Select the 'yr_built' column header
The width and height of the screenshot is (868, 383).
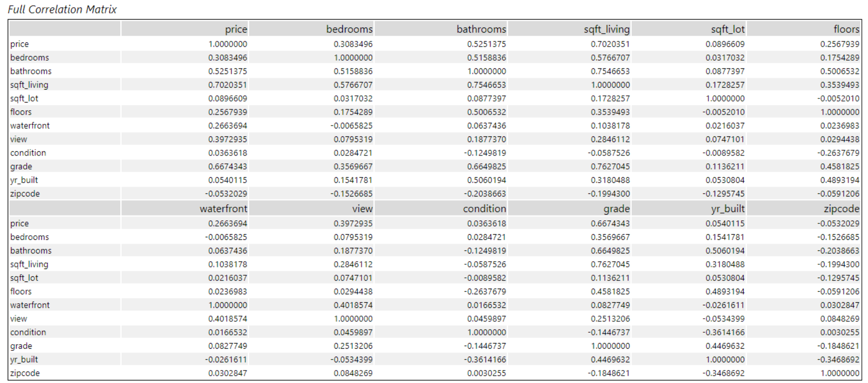click(728, 208)
